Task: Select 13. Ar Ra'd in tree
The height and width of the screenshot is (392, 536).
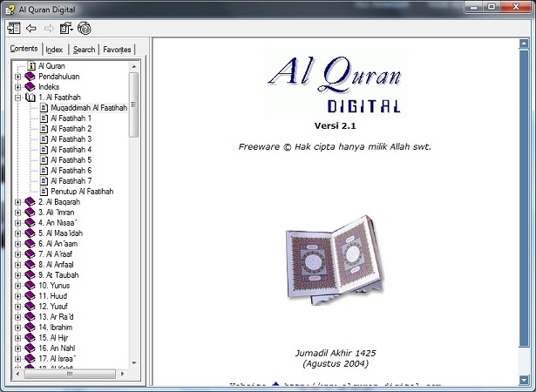Action: click(56, 317)
